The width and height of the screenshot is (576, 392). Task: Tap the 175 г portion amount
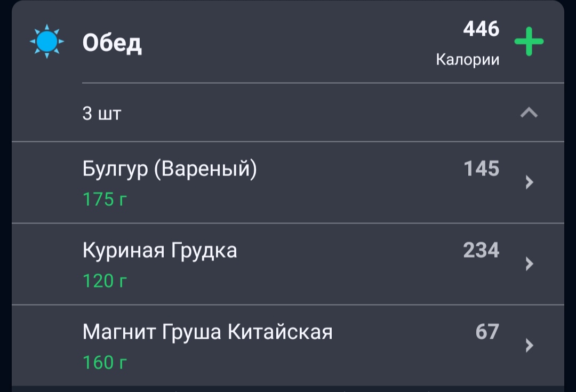click(x=105, y=199)
